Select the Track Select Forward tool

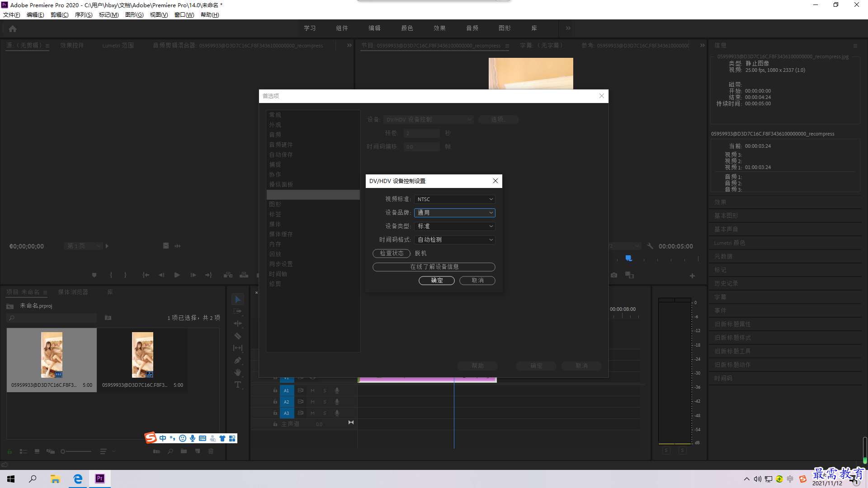pyautogui.click(x=238, y=311)
